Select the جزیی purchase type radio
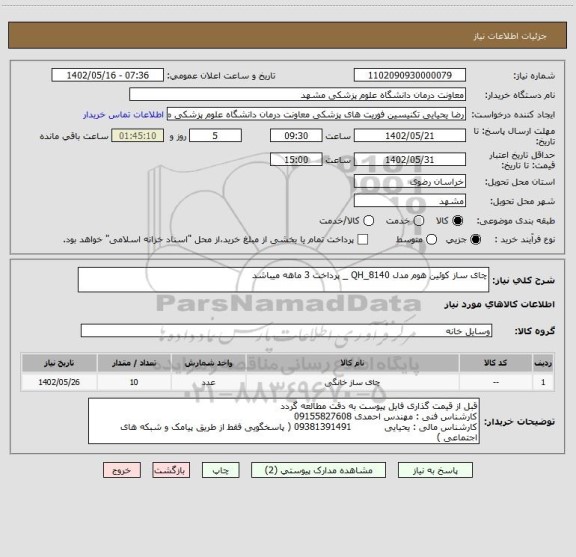Viewport: 576px width, 557px height. click(476, 240)
